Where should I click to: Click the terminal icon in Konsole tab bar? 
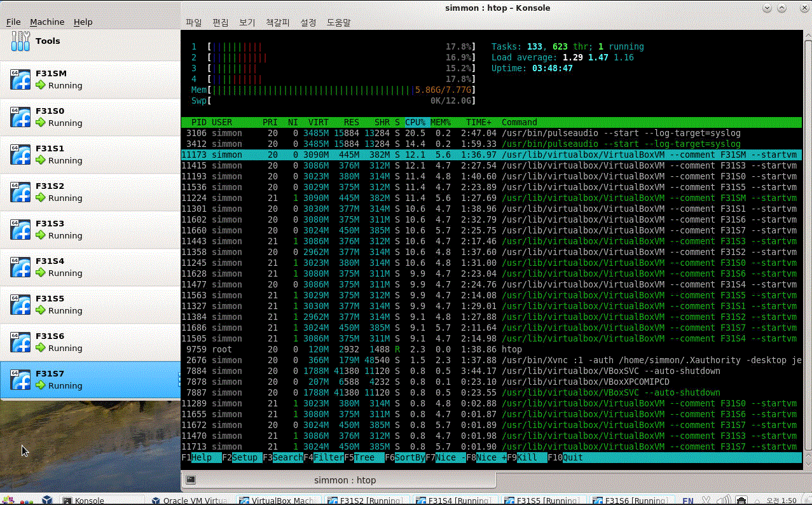pyautogui.click(x=190, y=480)
